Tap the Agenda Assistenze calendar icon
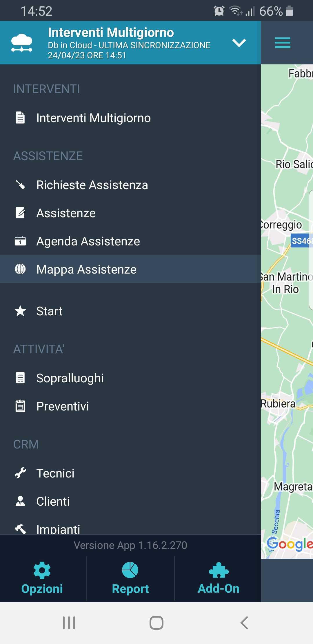 click(x=20, y=241)
